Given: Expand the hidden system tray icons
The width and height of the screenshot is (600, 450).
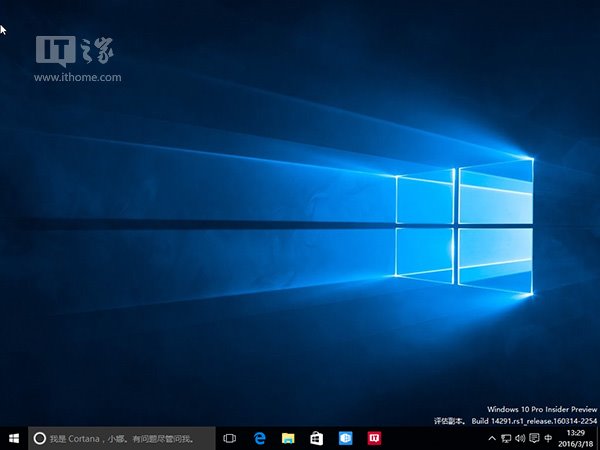Looking at the screenshot, I should [492, 438].
